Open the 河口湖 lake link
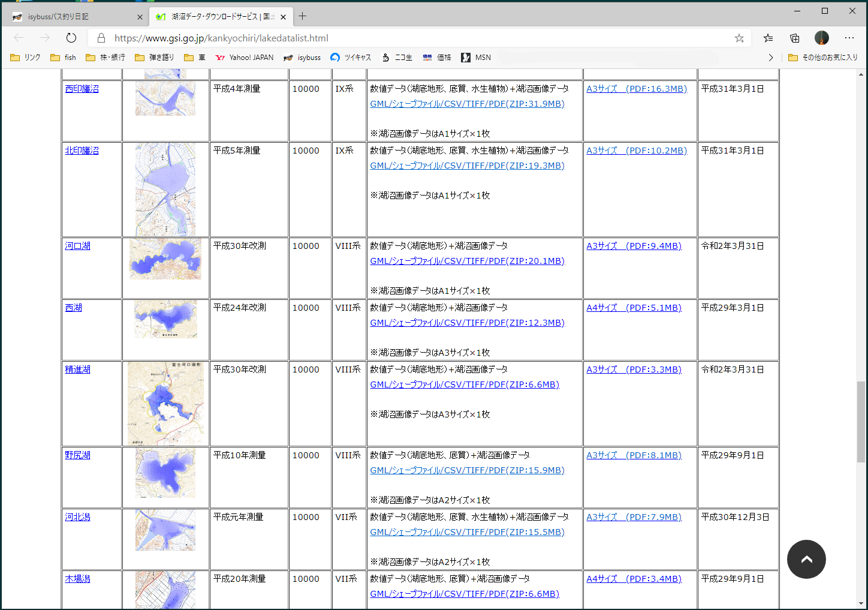868x610 pixels. pos(78,246)
